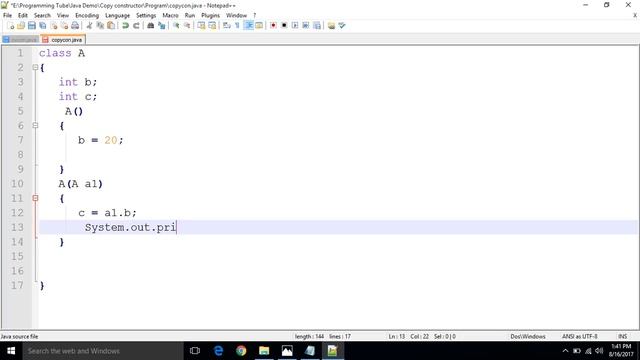Click the Redo toolbar icon
640x360 pixels.
[136, 26]
